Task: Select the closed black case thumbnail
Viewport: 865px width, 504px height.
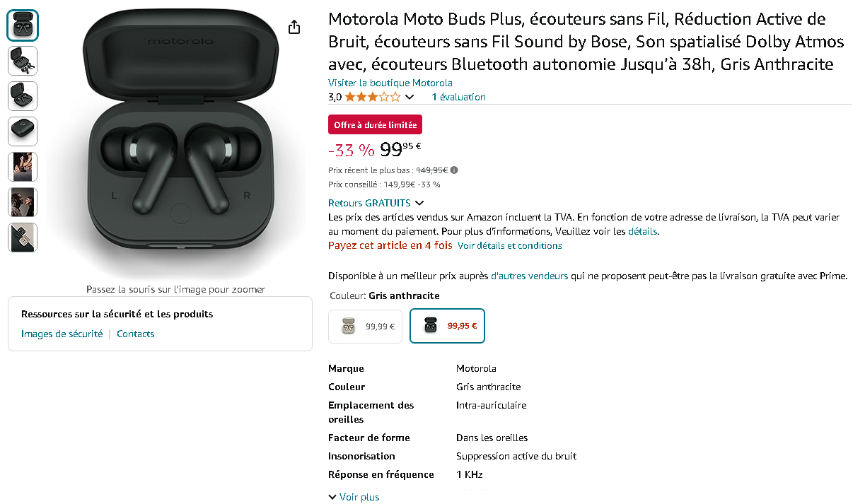Action: [x=22, y=131]
